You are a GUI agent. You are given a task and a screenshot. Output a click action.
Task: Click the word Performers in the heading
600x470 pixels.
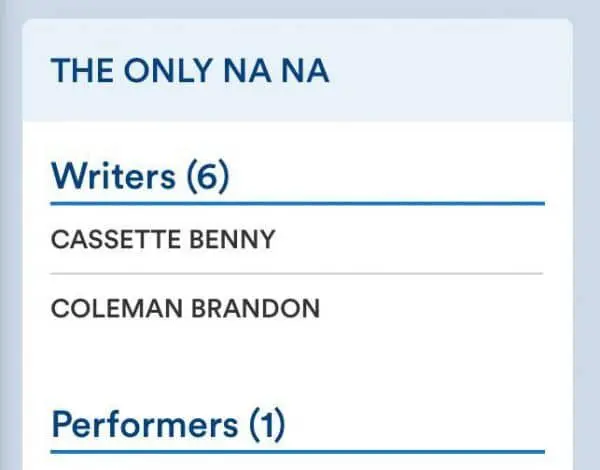[145, 424]
